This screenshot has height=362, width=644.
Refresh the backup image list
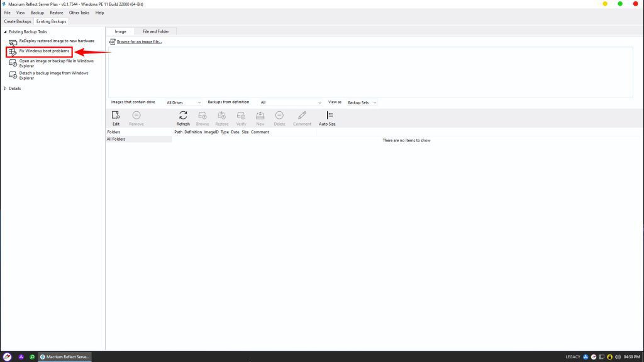pos(183,118)
